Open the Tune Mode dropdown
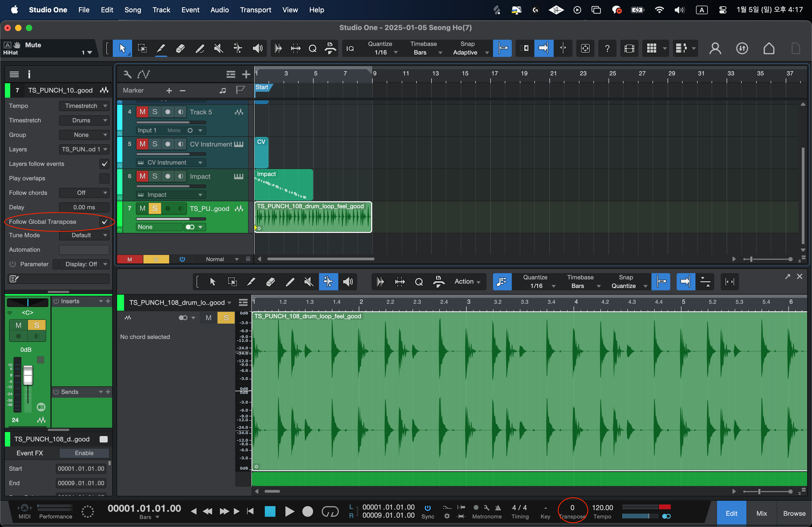812x527 pixels. pos(84,235)
